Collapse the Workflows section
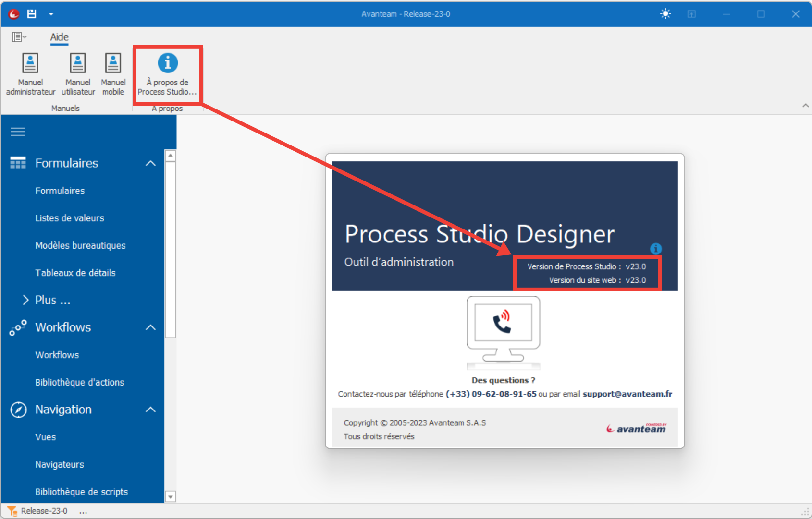Viewport: 812px width, 519px height. tap(150, 327)
